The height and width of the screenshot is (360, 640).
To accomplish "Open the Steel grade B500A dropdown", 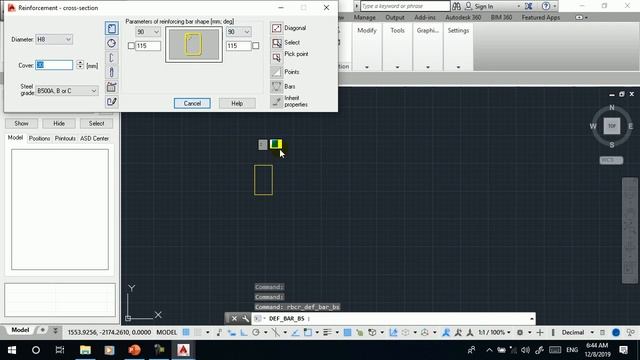I will 67,91.
